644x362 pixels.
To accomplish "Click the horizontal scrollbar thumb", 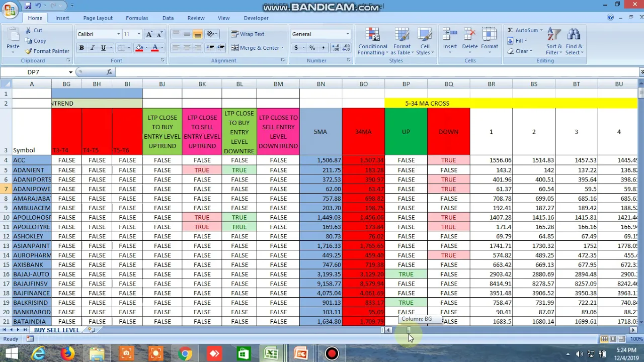I will coord(409,330).
